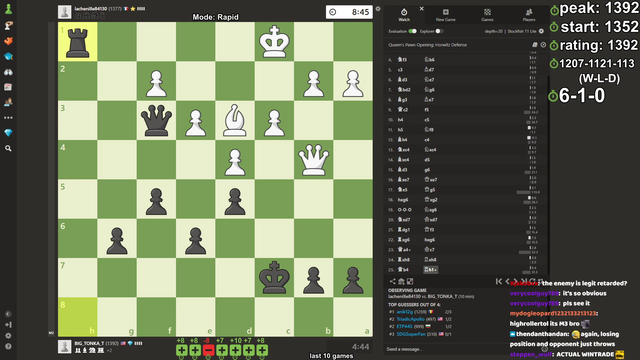The width and height of the screenshot is (640, 360).
Task: Open the Social friends icon in sidebar
Action: (x=8, y=102)
